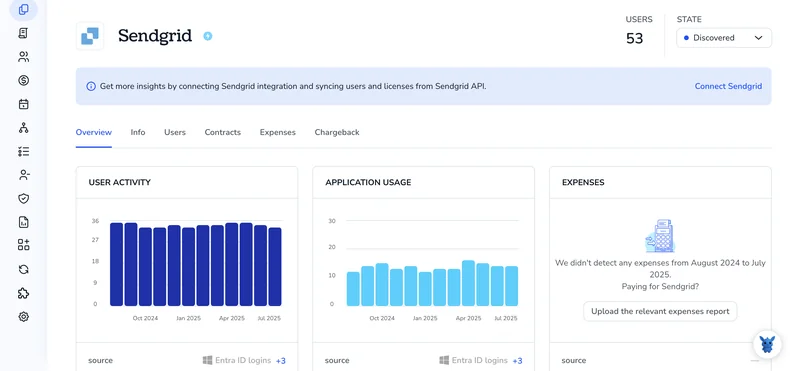Open the users icon in sidebar
Image resolution: width=800 pixels, height=371 pixels.
(x=23, y=57)
